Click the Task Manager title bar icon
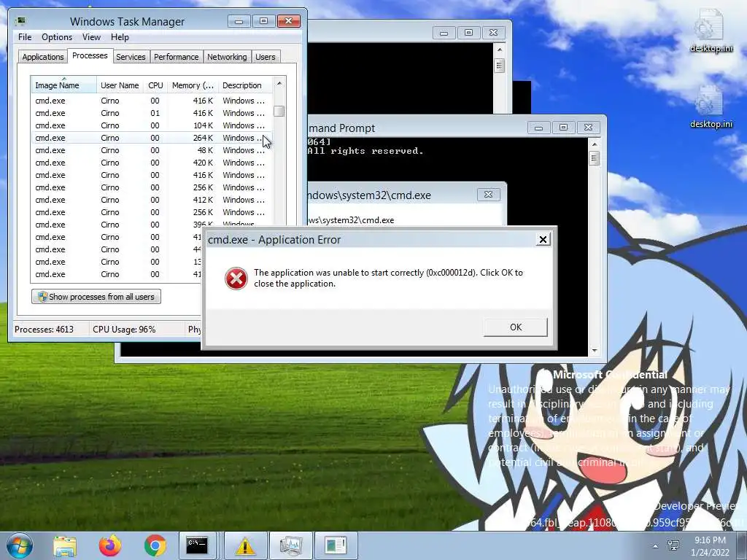 click(x=21, y=21)
